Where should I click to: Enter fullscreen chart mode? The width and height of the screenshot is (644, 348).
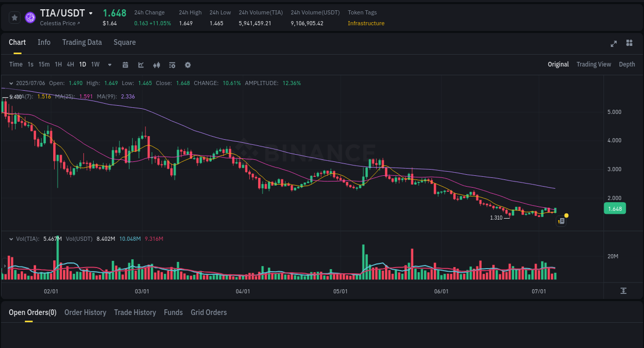coord(613,44)
